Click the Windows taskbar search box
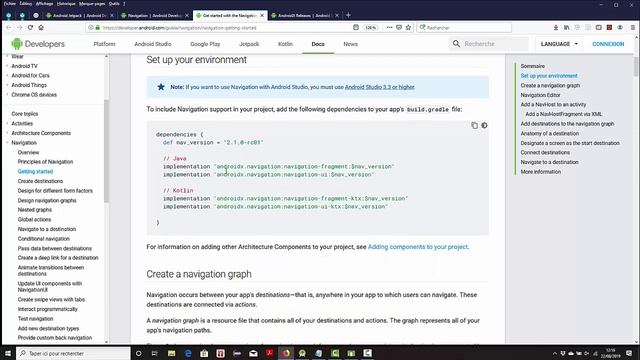The width and height of the screenshot is (640, 360). pyautogui.click(x=73, y=353)
